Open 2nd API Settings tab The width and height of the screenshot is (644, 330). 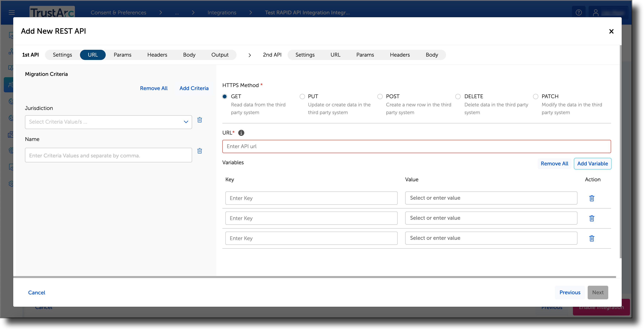(305, 55)
